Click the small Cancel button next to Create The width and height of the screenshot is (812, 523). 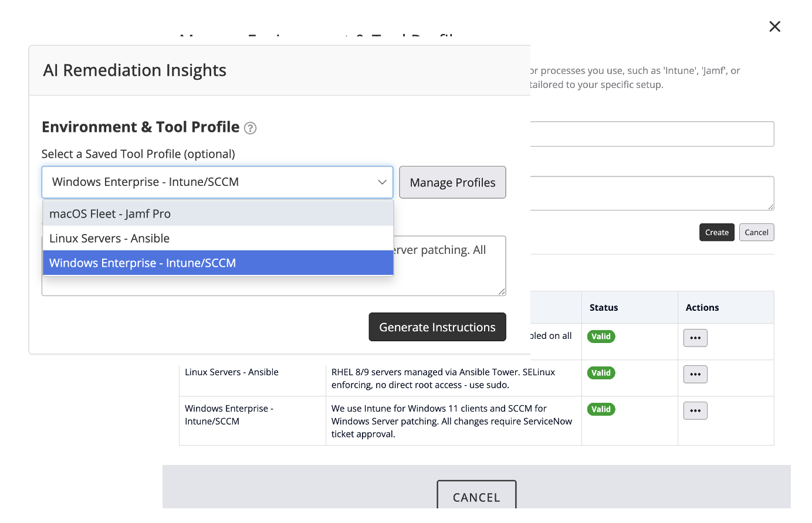point(756,233)
